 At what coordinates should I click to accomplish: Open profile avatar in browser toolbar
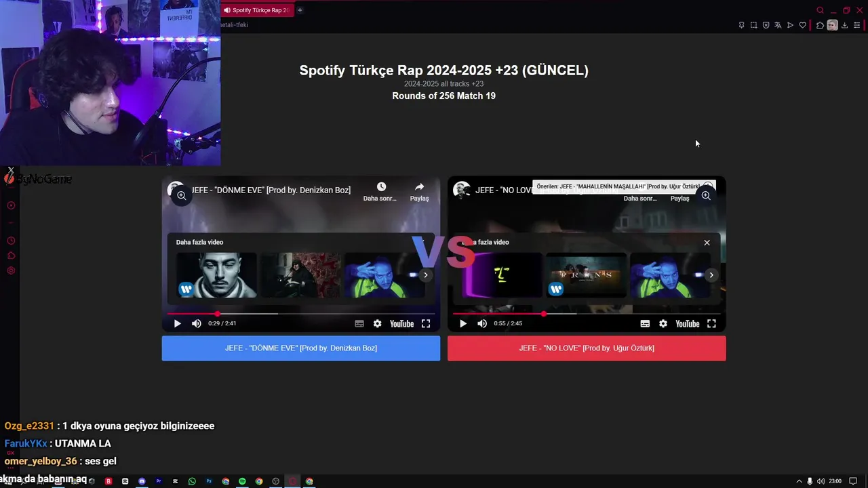(x=832, y=25)
